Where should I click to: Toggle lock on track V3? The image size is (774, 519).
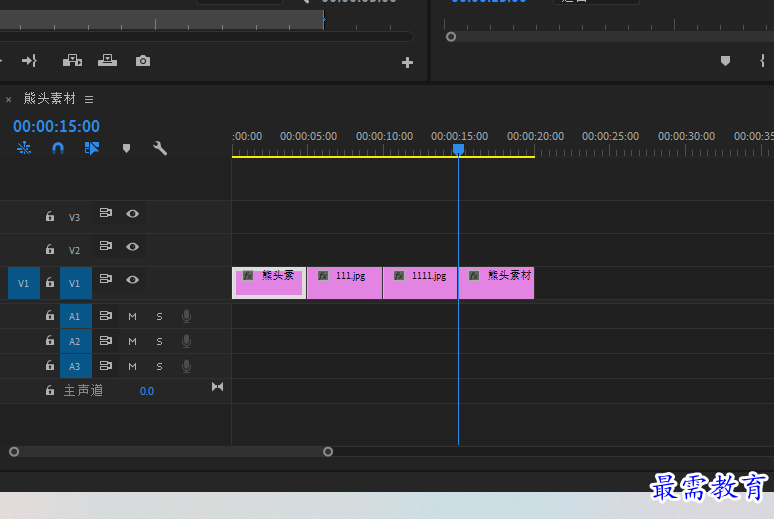[x=50, y=216]
